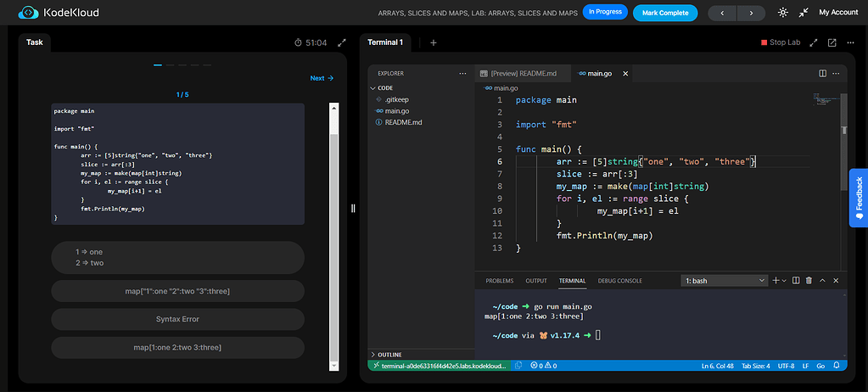Kill the terminal with the trash icon
This screenshot has width=868, height=392.
[809, 280]
